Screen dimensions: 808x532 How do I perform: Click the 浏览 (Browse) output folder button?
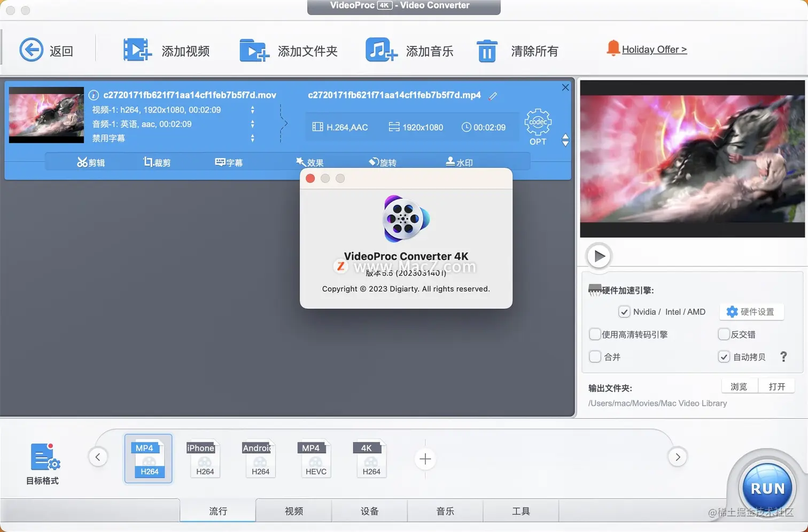click(739, 386)
